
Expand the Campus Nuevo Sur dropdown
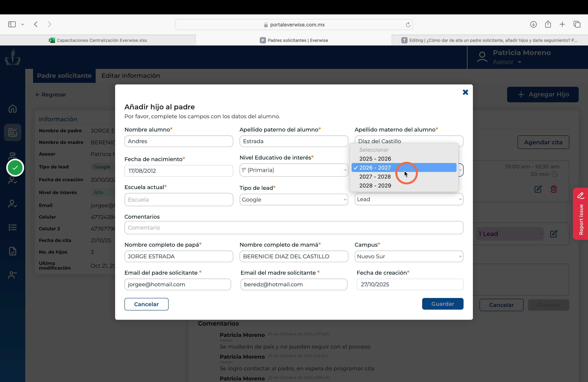tap(409, 256)
